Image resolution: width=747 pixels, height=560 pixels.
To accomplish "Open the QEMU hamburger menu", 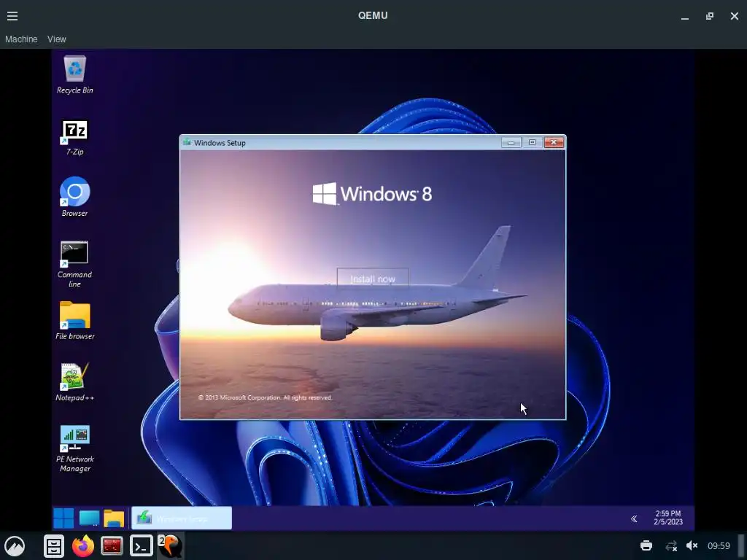I will coord(12,16).
